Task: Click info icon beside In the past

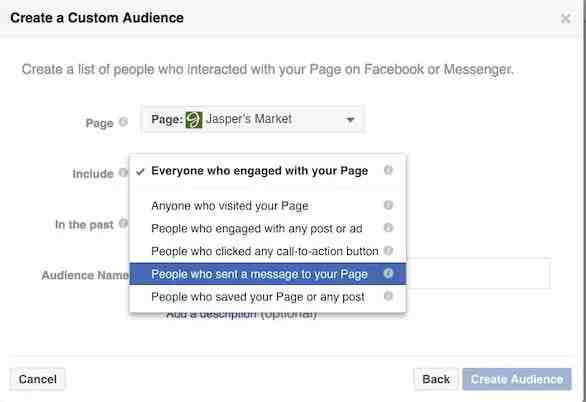Action: 123,223
